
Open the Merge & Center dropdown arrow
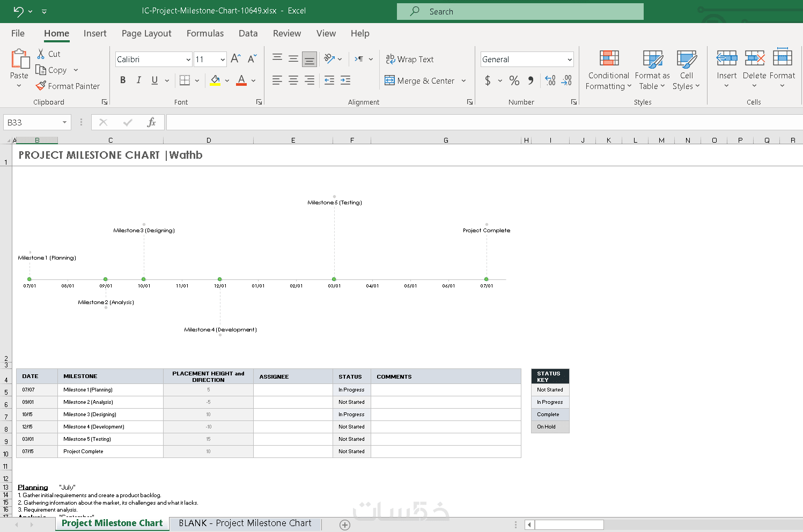(x=464, y=81)
